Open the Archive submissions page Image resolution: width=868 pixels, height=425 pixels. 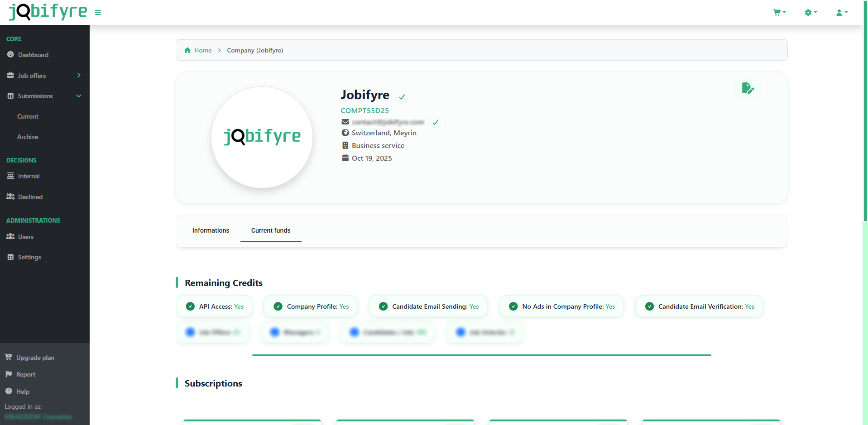[28, 137]
